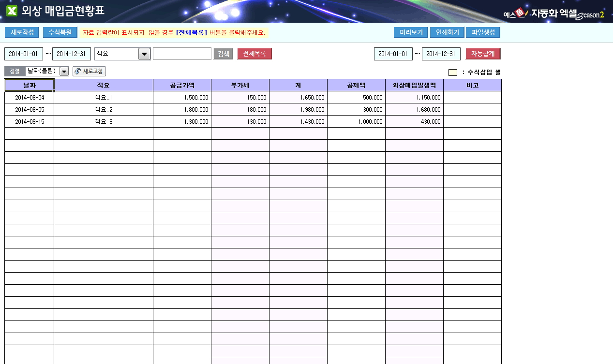Screen dimensions: 613x364
Task: Select the 계 column header
Action: pos(299,85)
